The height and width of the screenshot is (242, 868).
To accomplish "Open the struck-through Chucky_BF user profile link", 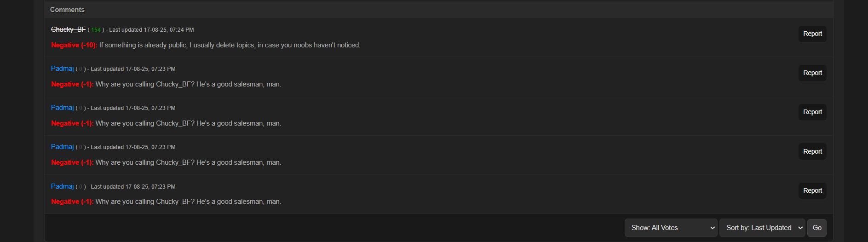I will 68,29.
